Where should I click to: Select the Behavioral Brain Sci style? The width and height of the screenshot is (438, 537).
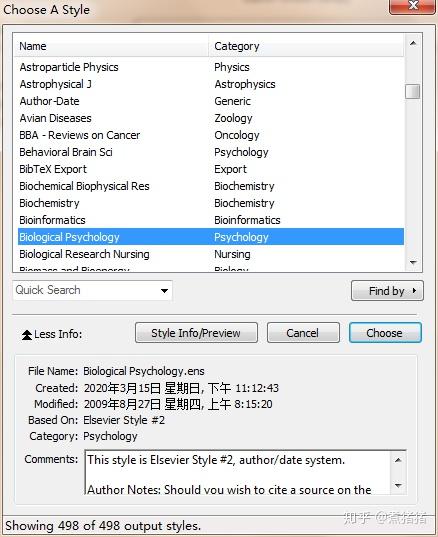point(66,152)
